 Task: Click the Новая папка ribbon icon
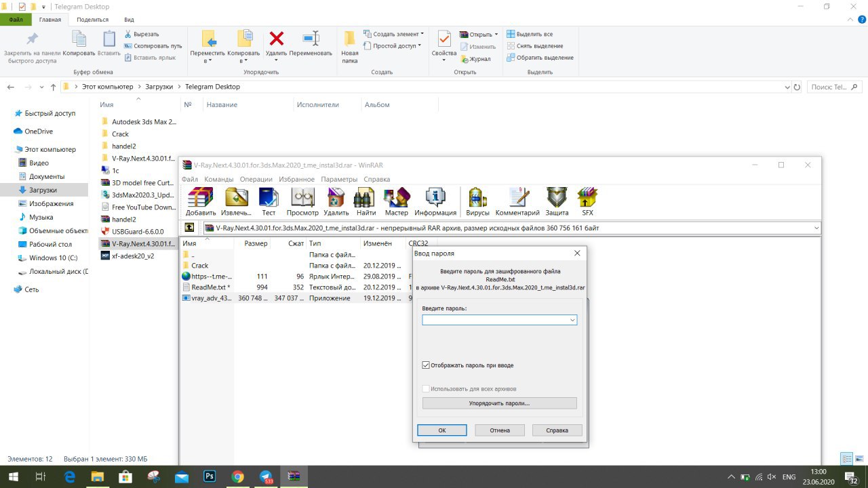point(350,47)
